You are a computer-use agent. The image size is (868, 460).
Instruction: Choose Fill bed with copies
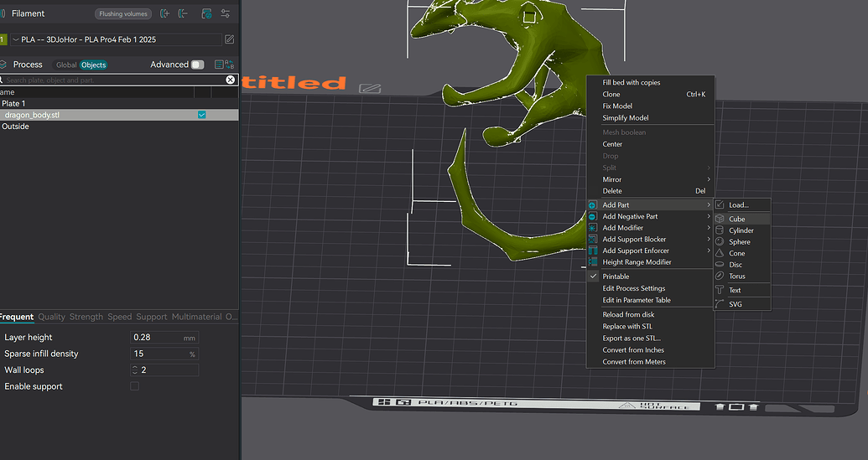click(631, 82)
